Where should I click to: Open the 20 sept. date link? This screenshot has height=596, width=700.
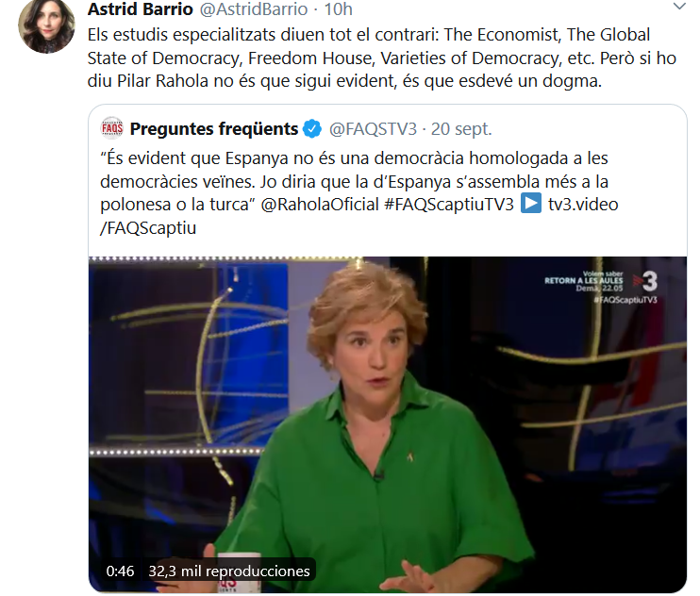coord(461,128)
